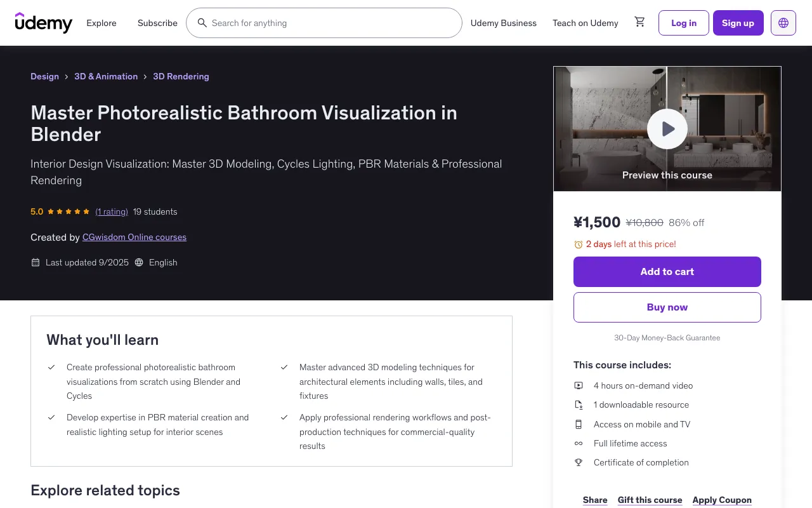Click the search magnifier icon
Screen dimensions: 812x508
click(202, 23)
